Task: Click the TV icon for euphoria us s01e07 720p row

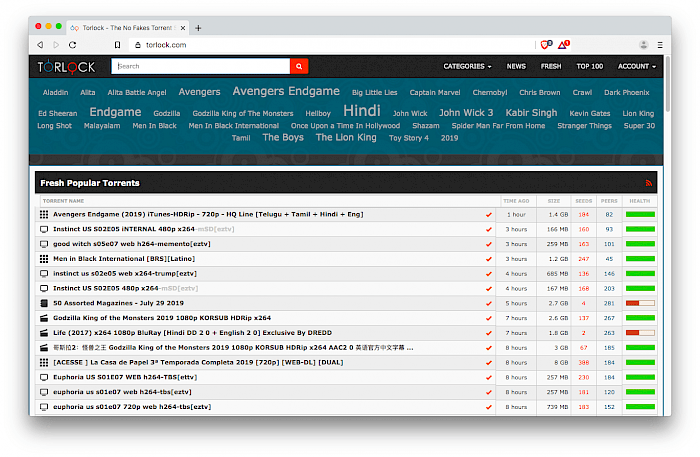Action: pyautogui.click(x=44, y=407)
